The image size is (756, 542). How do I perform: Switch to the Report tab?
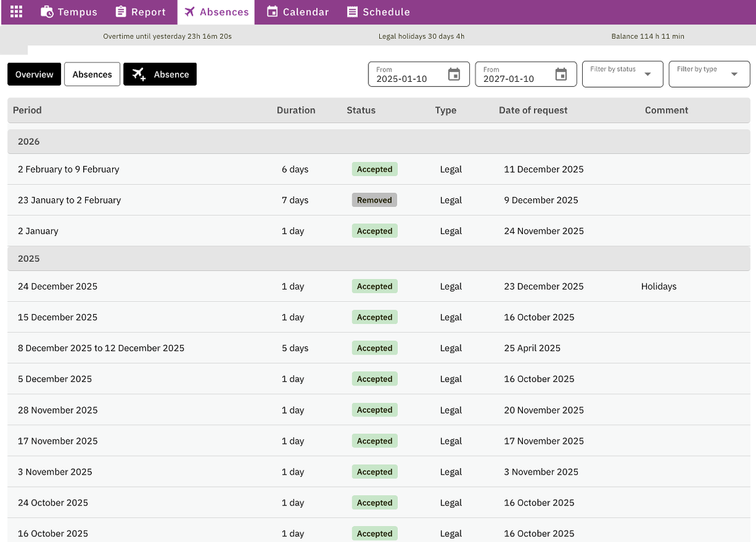click(141, 12)
